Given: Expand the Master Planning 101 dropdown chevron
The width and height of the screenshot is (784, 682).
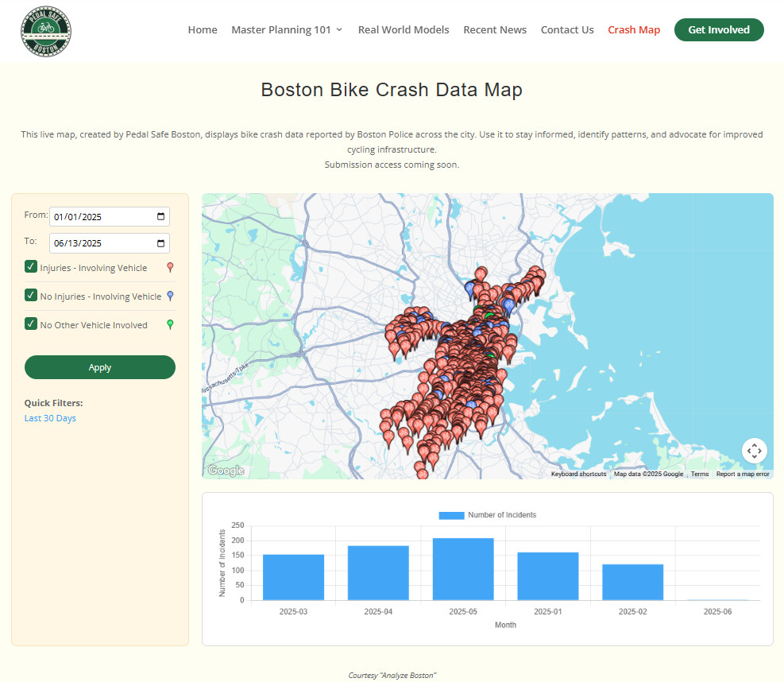Looking at the screenshot, I should (x=339, y=30).
